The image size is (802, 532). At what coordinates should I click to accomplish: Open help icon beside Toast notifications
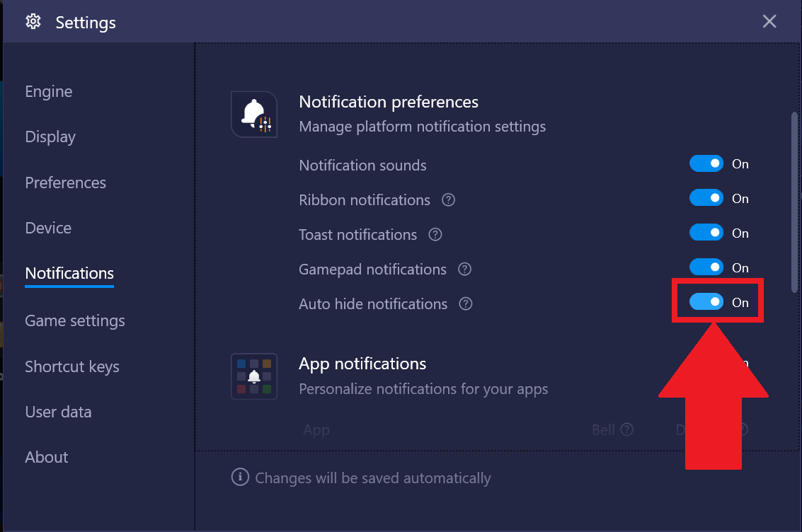pyautogui.click(x=435, y=235)
